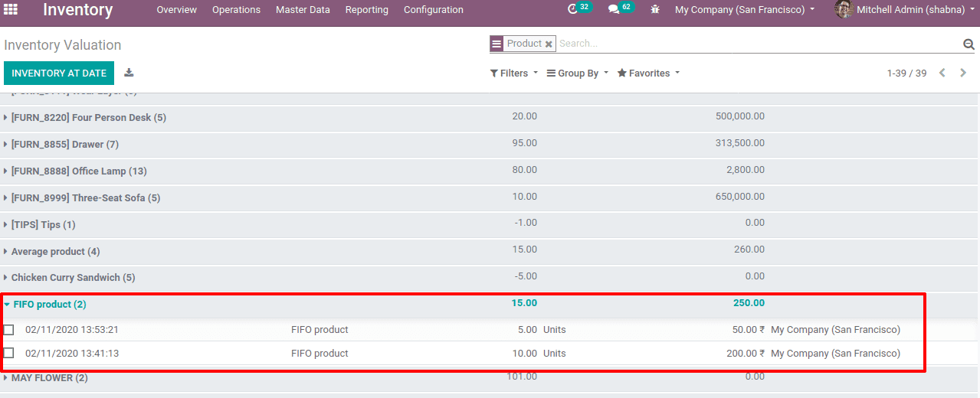Click the 95.00 quantity for Drawer
The height and width of the screenshot is (398, 980).
pyautogui.click(x=525, y=143)
